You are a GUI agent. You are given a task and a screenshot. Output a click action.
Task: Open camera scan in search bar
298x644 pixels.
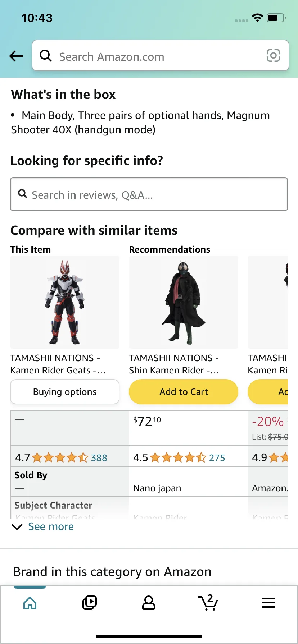point(273,56)
